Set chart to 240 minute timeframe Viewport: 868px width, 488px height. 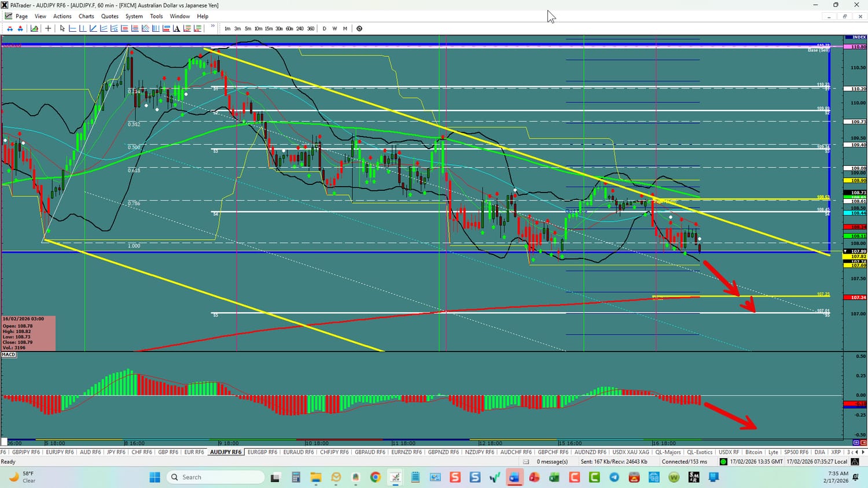tap(300, 28)
